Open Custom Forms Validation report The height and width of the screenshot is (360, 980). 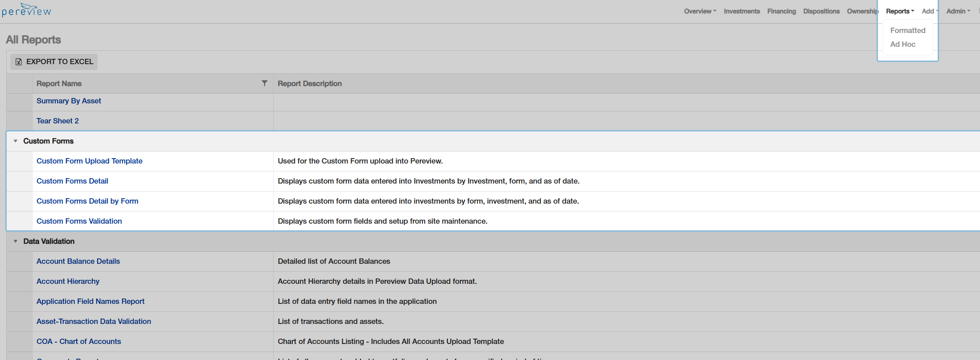tap(79, 221)
